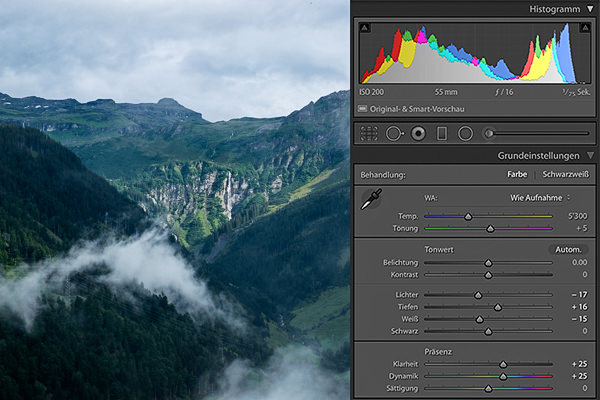Click the Original- & Smart-Vorschau icon
Viewport: 600px width, 400px height.
click(x=362, y=109)
